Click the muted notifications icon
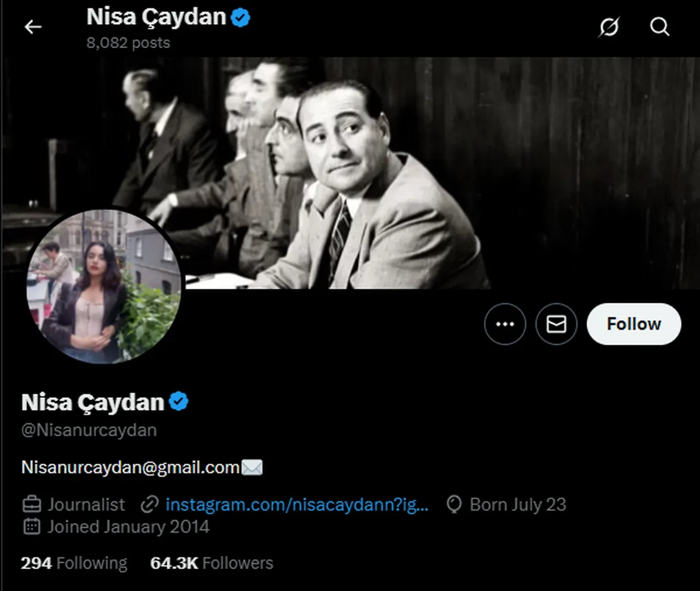The width and height of the screenshot is (700, 591). tap(609, 27)
